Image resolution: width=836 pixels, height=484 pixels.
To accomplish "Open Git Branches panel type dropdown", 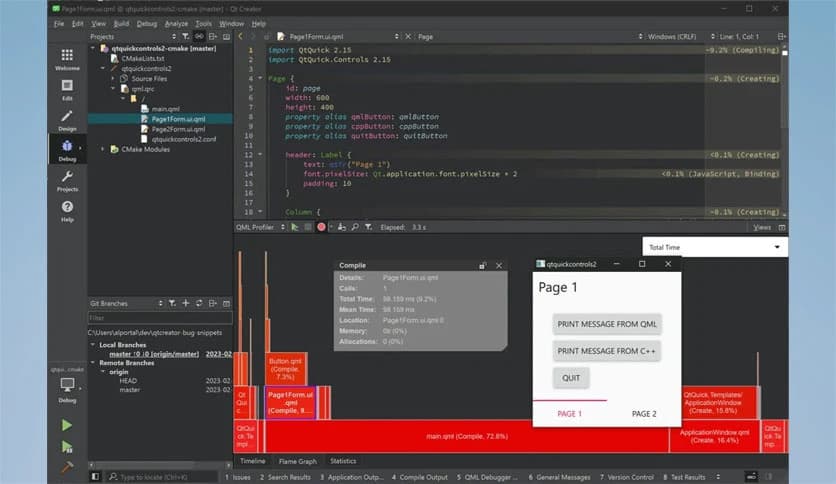I will [x=126, y=303].
